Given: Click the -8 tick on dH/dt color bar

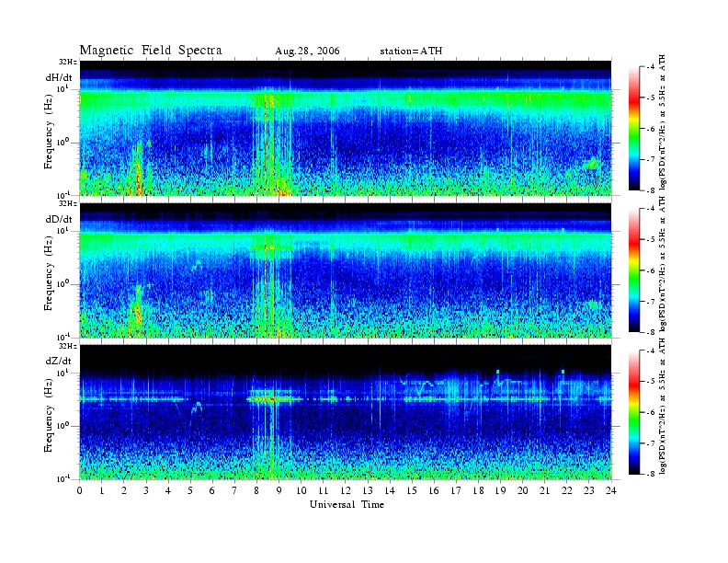Looking at the screenshot, I should [x=651, y=190].
